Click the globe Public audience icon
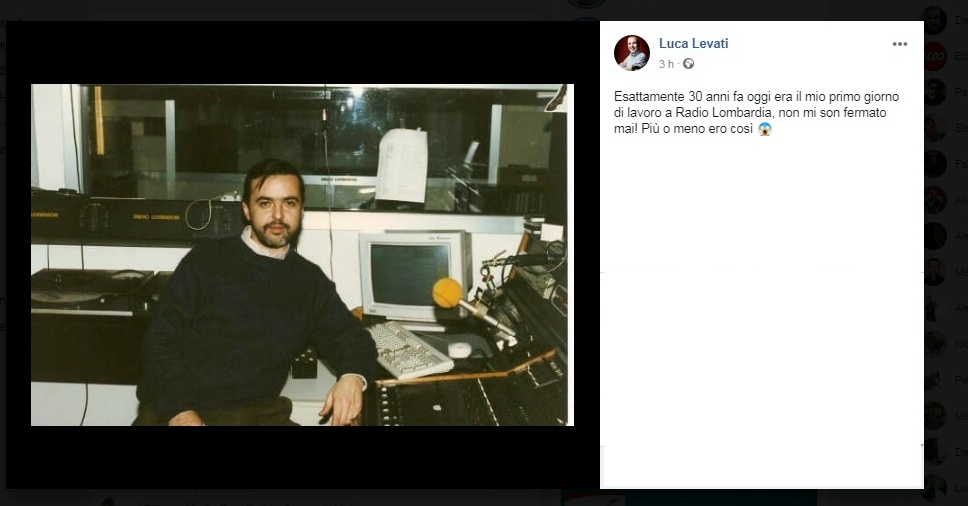This screenshot has width=968, height=506. point(688,64)
